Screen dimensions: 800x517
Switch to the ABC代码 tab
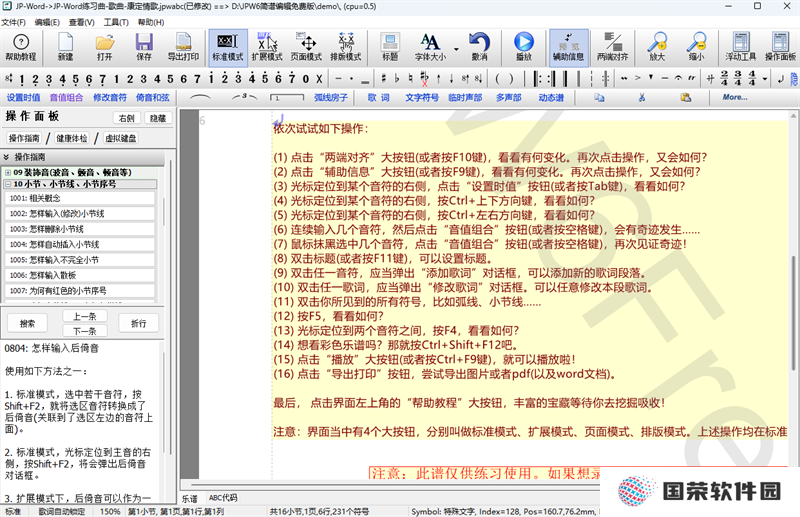click(223, 498)
